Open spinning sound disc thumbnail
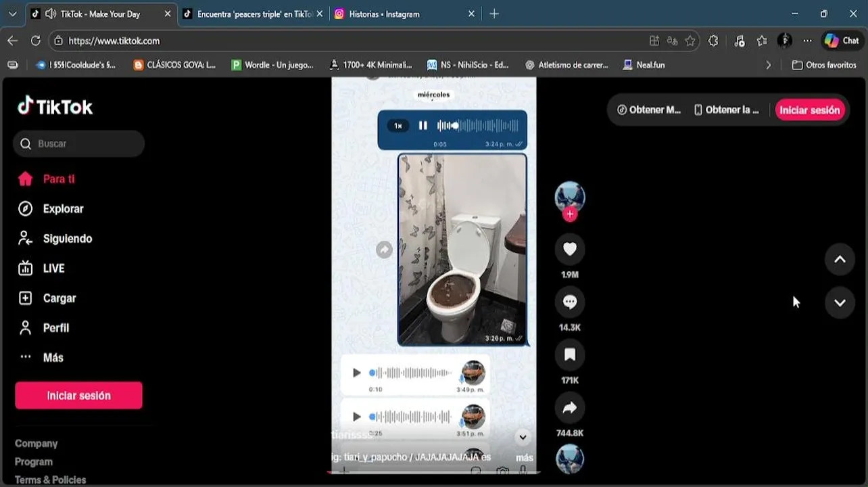This screenshot has height=487, width=868. (570, 459)
